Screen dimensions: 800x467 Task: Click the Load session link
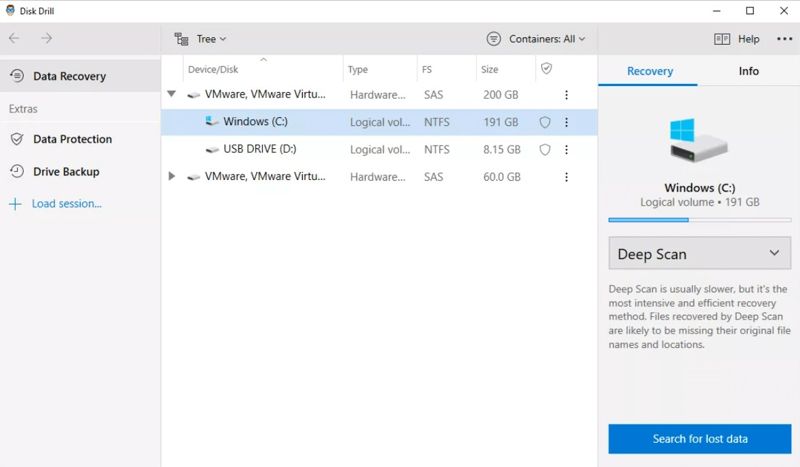[x=66, y=204]
